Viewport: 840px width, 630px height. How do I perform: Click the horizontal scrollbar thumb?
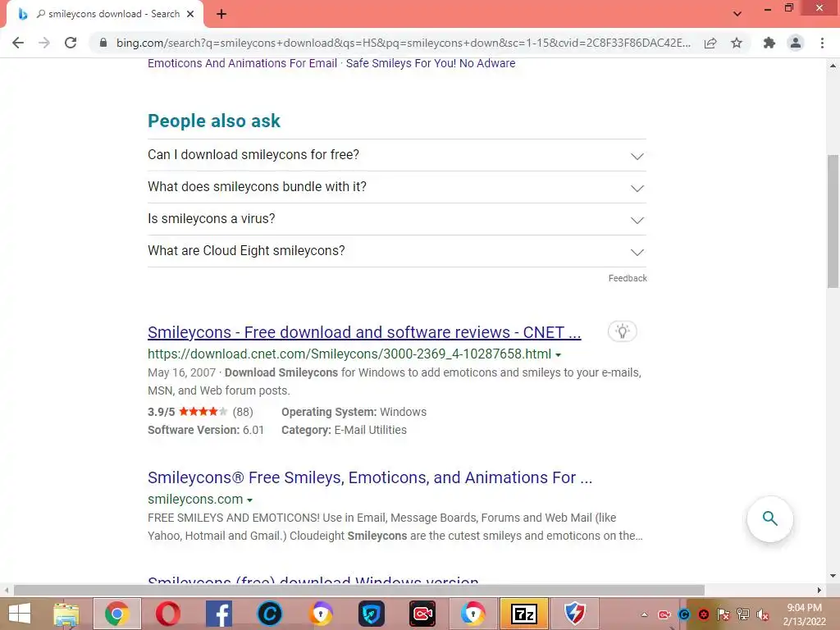click(x=359, y=590)
